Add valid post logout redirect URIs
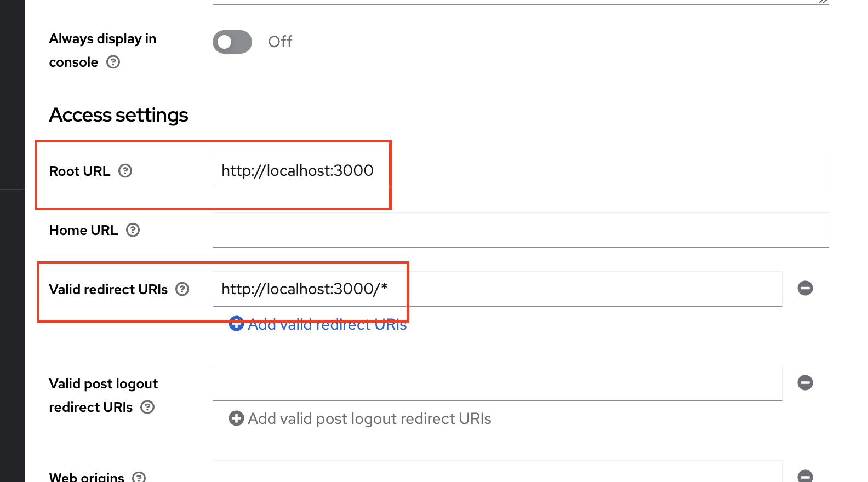This screenshot has width=868, height=482. tap(360, 418)
